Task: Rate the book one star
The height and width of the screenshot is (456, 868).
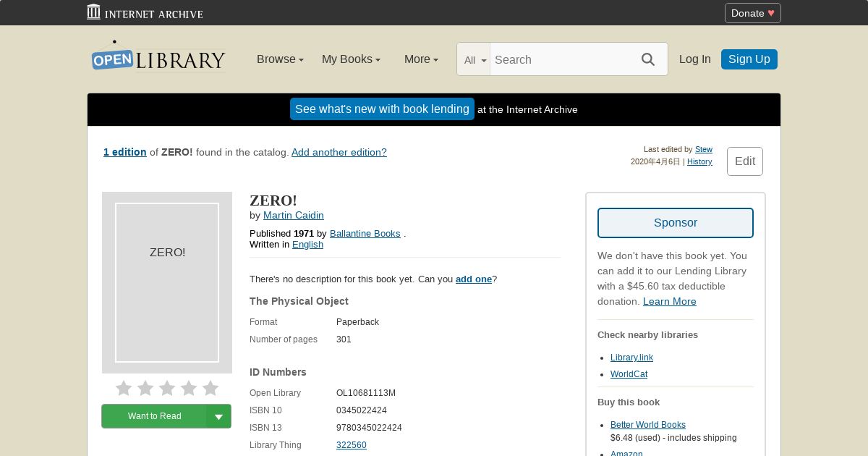Action: click(124, 389)
